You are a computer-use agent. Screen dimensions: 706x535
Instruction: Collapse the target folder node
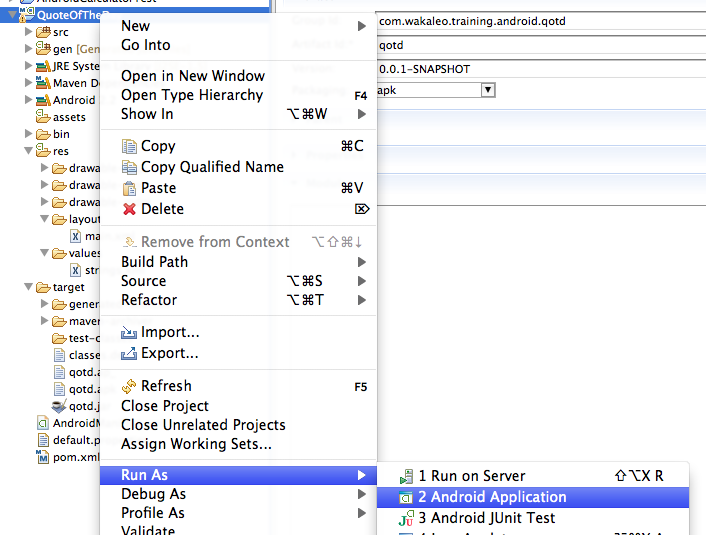(28, 286)
